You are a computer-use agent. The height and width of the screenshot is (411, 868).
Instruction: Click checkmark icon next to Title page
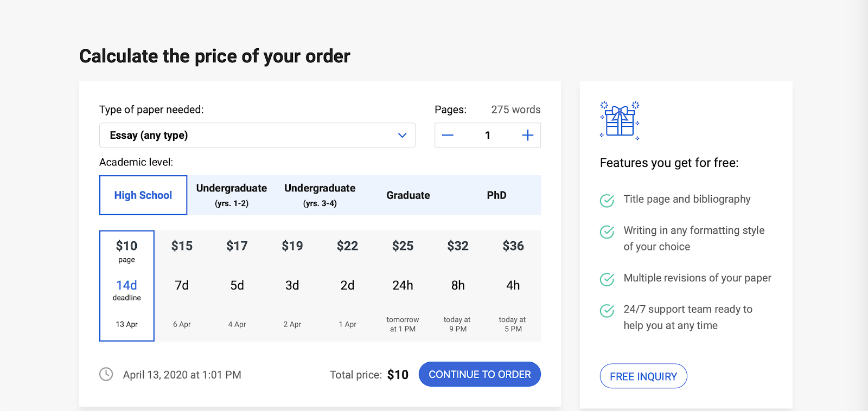pos(607,200)
